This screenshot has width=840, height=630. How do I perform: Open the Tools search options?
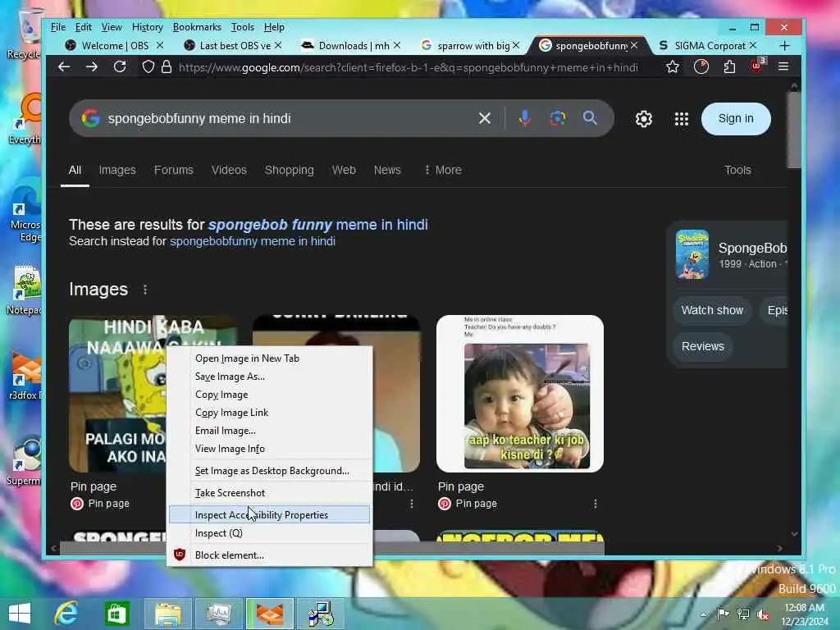click(x=737, y=170)
